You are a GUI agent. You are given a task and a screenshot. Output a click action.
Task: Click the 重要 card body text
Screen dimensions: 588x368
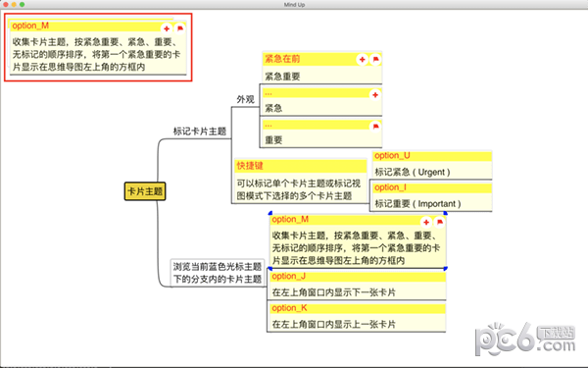point(273,140)
